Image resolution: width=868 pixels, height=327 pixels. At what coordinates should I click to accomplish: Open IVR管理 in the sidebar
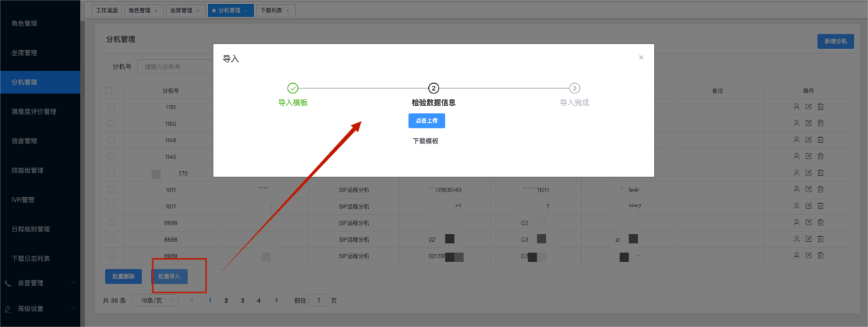pyautogui.click(x=40, y=200)
